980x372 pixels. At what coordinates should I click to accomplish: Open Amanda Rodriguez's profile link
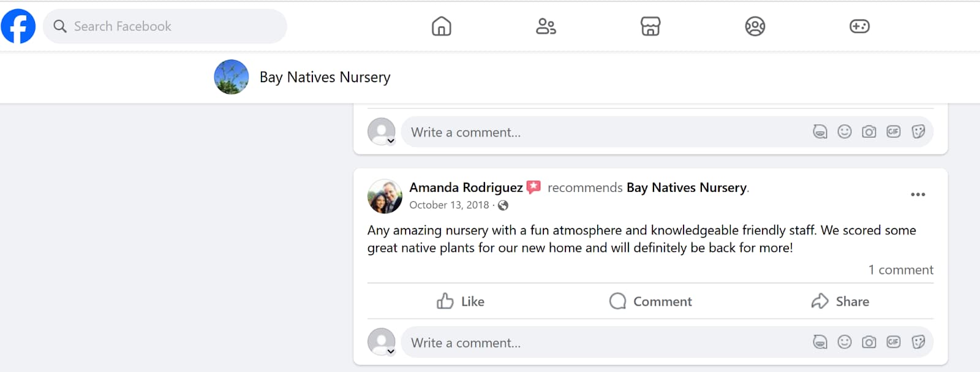(466, 188)
